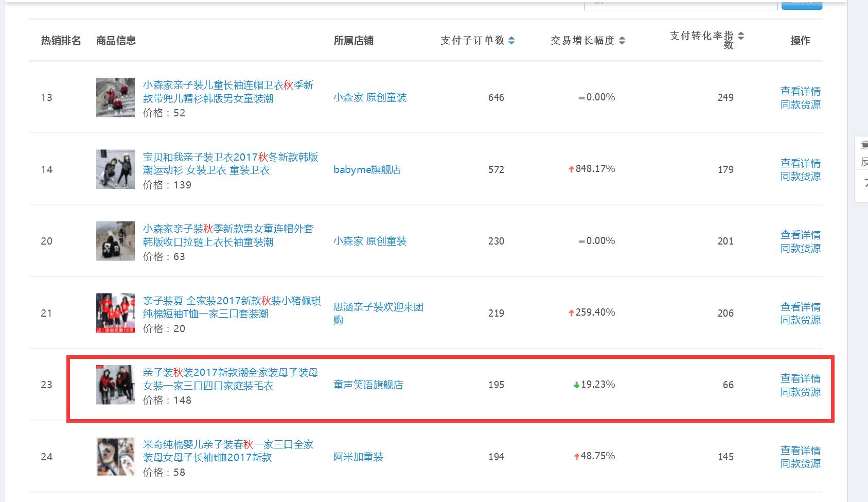Click 同款货源 for rank 13 item
The width and height of the screenshot is (868, 502).
coord(801,105)
